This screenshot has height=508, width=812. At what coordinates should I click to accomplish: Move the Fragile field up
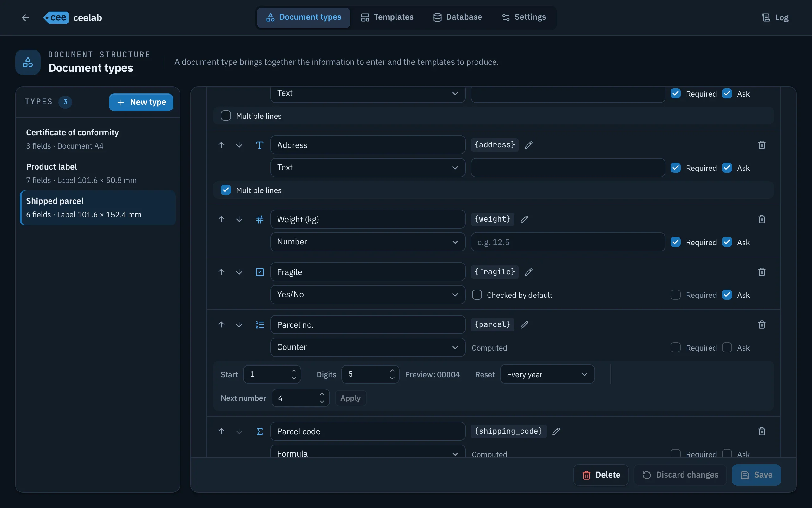click(221, 272)
